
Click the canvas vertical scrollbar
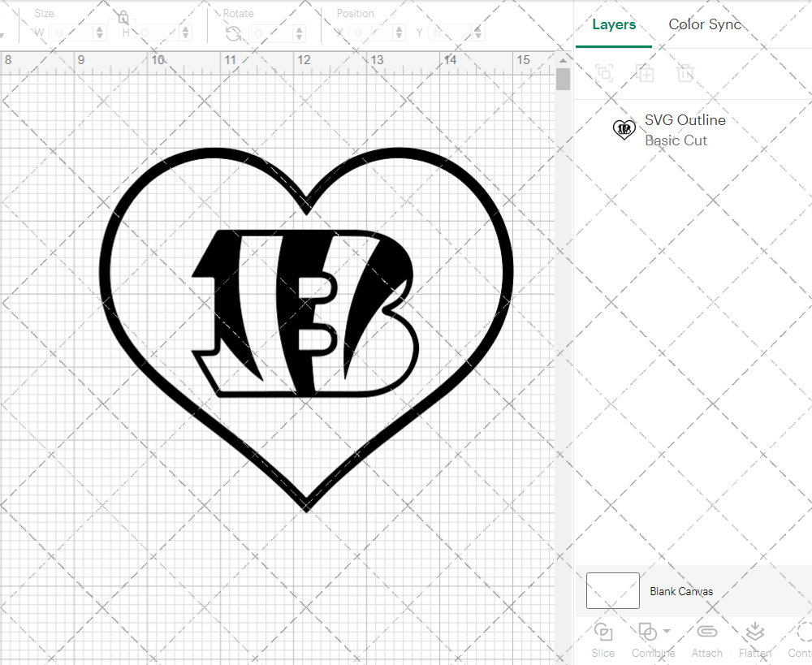[x=563, y=80]
